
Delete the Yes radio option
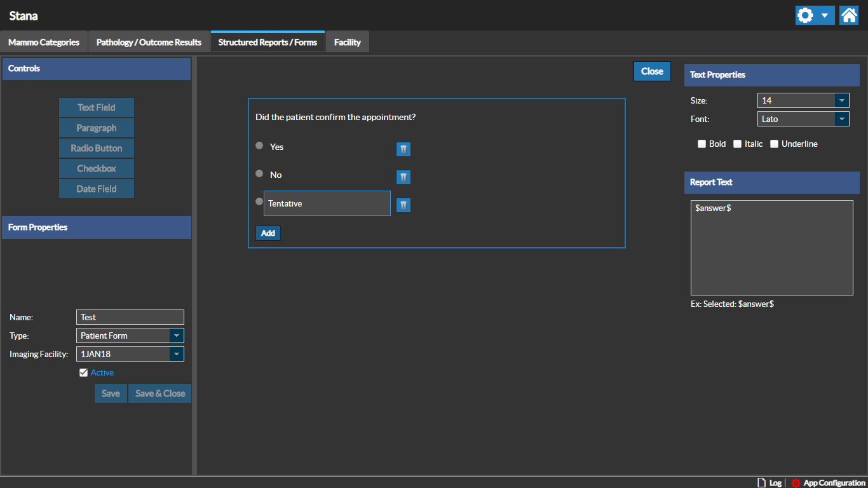click(x=403, y=149)
